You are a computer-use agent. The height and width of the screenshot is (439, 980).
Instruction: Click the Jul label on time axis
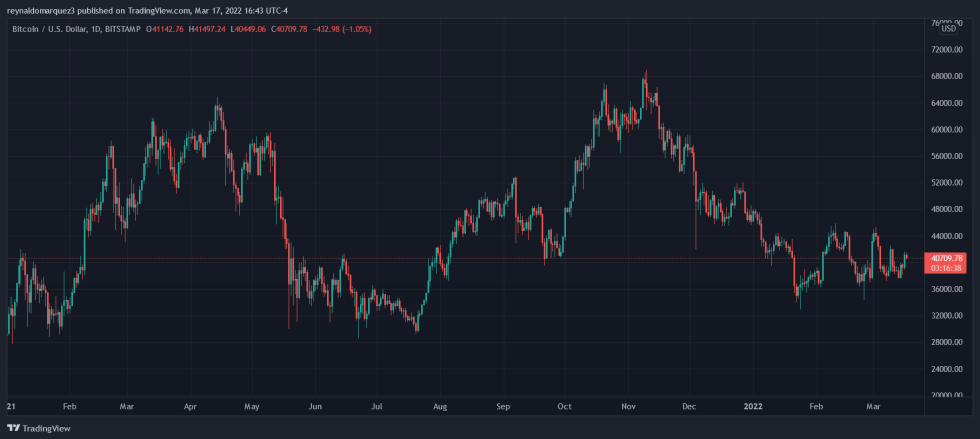377,406
